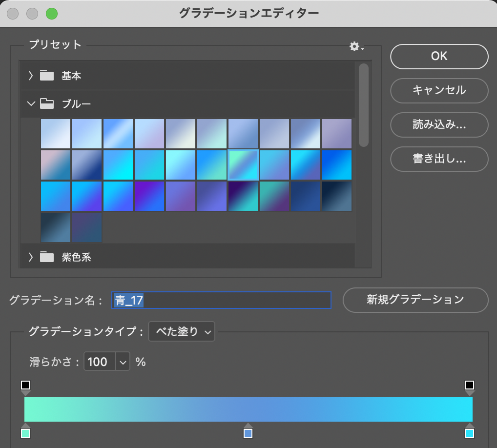Open the グラデーションタイプ dropdown
Image resolution: width=497 pixels, height=448 pixels.
[182, 332]
